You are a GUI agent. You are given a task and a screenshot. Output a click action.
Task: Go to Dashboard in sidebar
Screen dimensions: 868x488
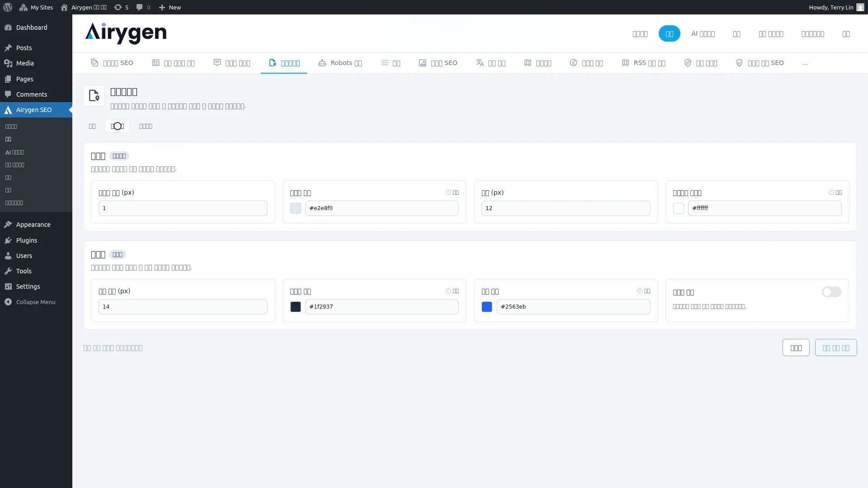point(36,28)
